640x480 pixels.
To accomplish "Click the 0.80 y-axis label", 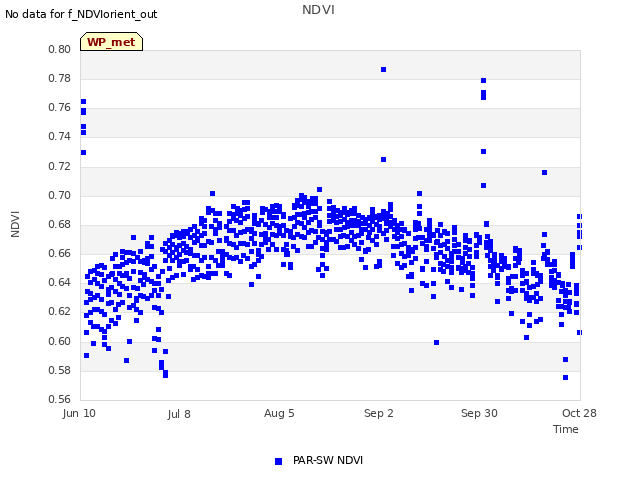I will click(x=59, y=49).
